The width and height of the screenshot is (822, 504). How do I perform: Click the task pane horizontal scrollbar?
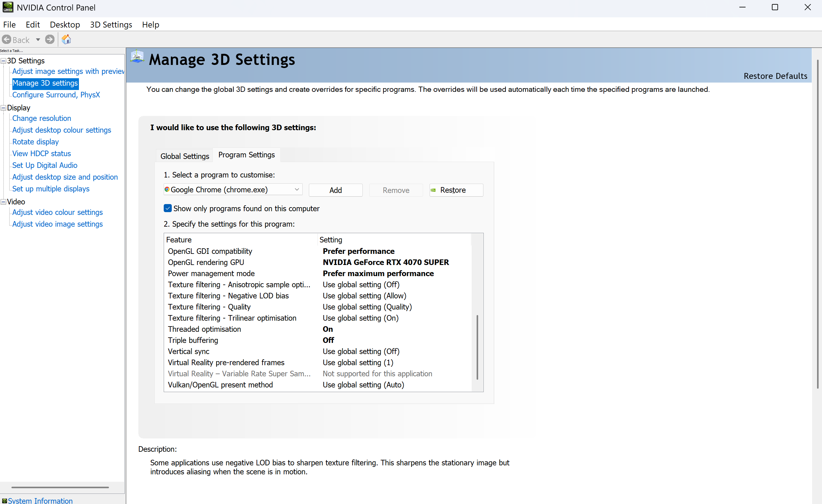[60, 487]
